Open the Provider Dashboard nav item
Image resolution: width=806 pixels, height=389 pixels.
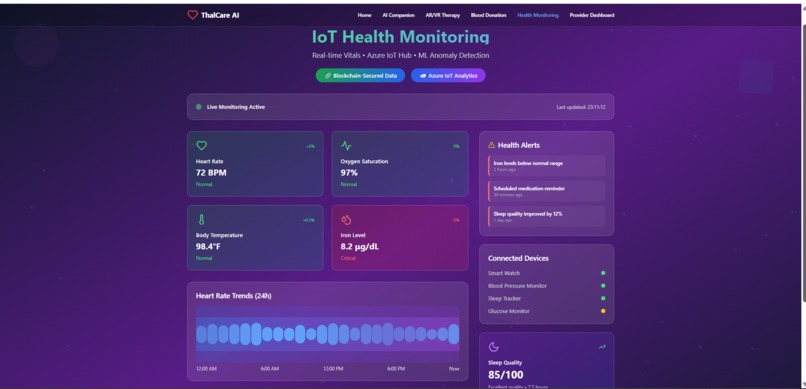tap(592, 15)
